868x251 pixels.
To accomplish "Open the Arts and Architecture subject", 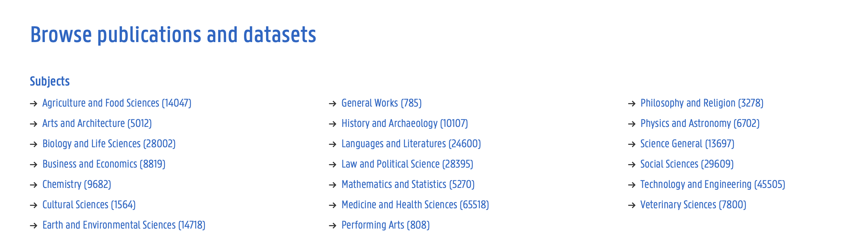I will click(97, 124).
